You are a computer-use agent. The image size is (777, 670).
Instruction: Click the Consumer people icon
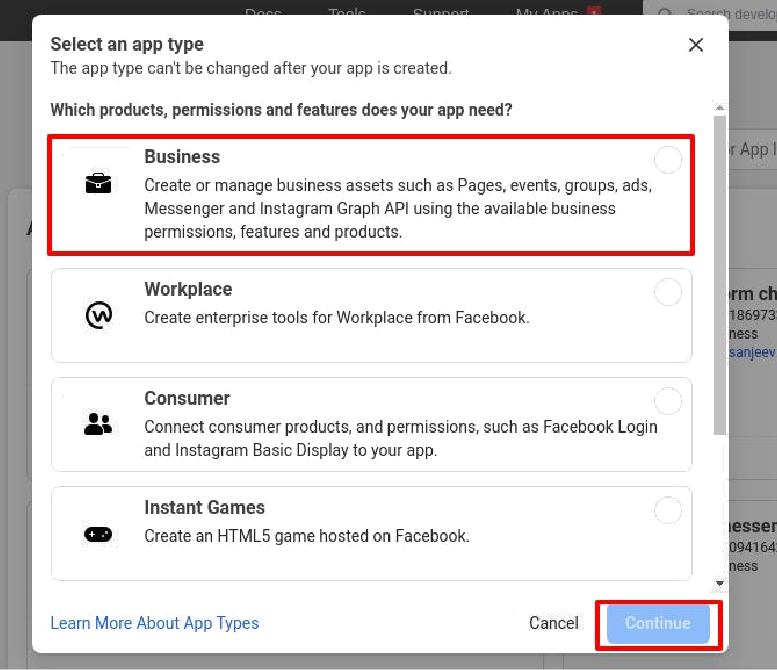(98, 424)
